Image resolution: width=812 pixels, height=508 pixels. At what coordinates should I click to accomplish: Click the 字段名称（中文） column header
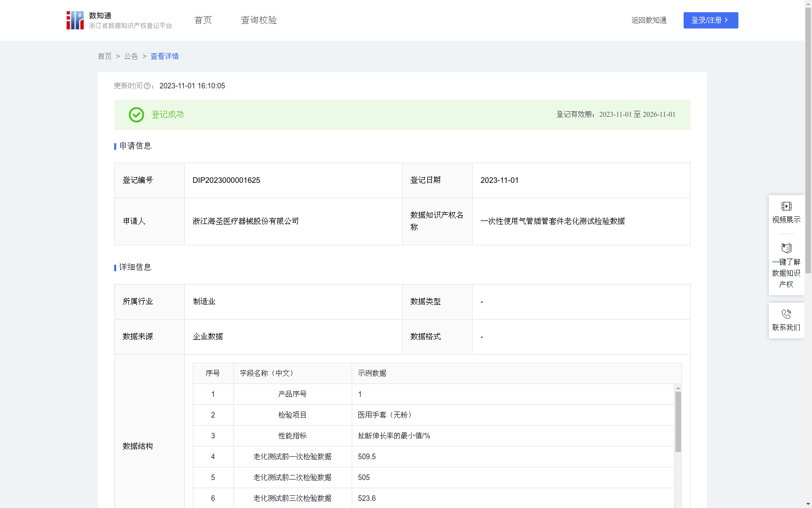pos(293,373)
